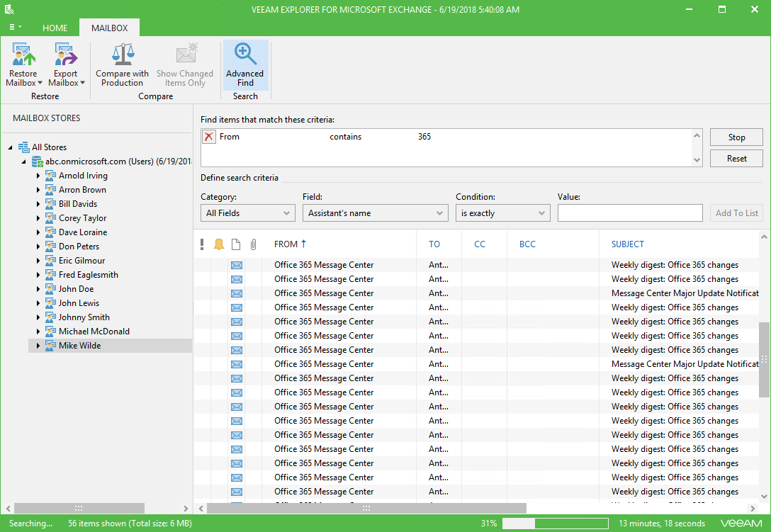
Task: Sort by item type page column
Action: [x=236, y=244]
